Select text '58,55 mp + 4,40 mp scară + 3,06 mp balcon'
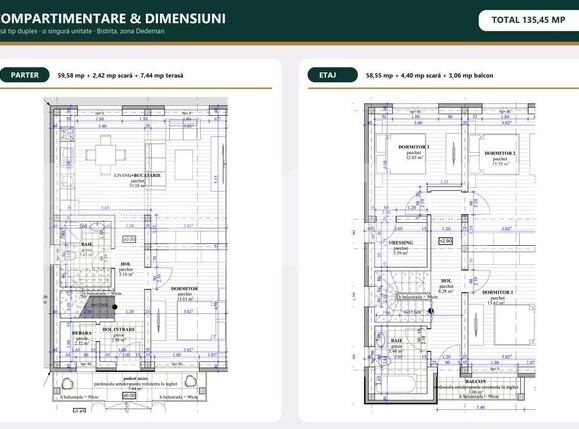This screenshot has width=579, height=429. [x=429, y=75]
